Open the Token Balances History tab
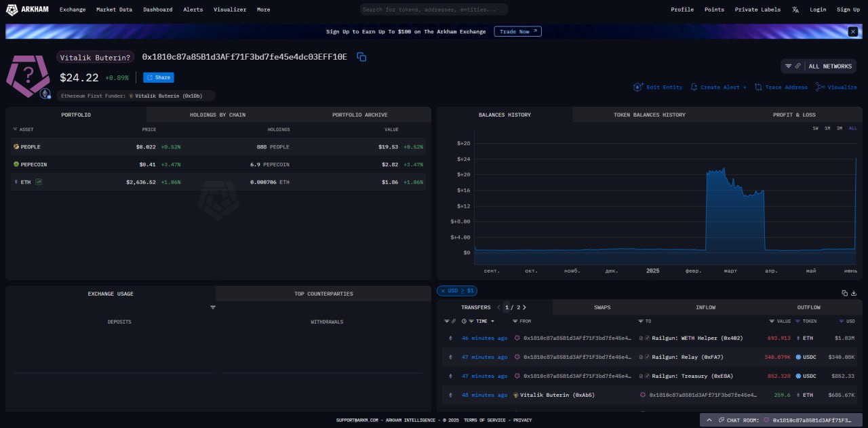Image resolution: width=868 pixels, height=428 pixels. tap(650, 115)
